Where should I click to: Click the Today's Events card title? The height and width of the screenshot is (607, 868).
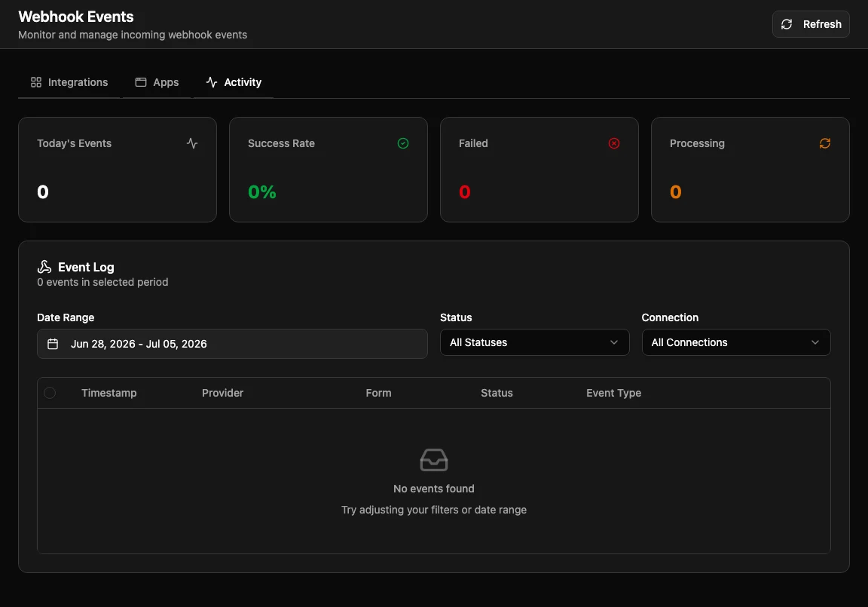74,143
